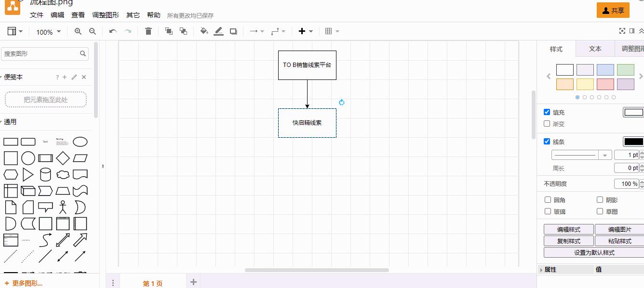Image resolution: width=644 pixels, height=288 pixels.
Task: Toggle the shadow toolbar icon
Action: (233, 31)
